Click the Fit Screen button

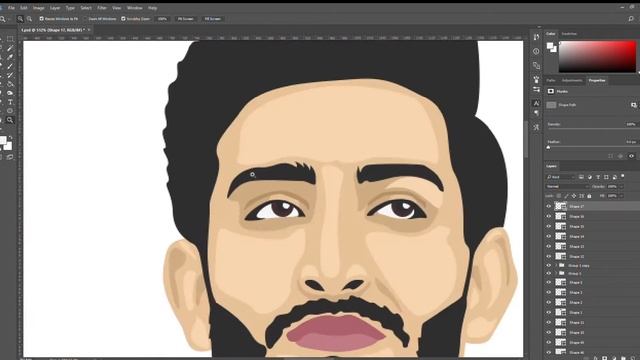pyautogui.click(x=186, y=19)
